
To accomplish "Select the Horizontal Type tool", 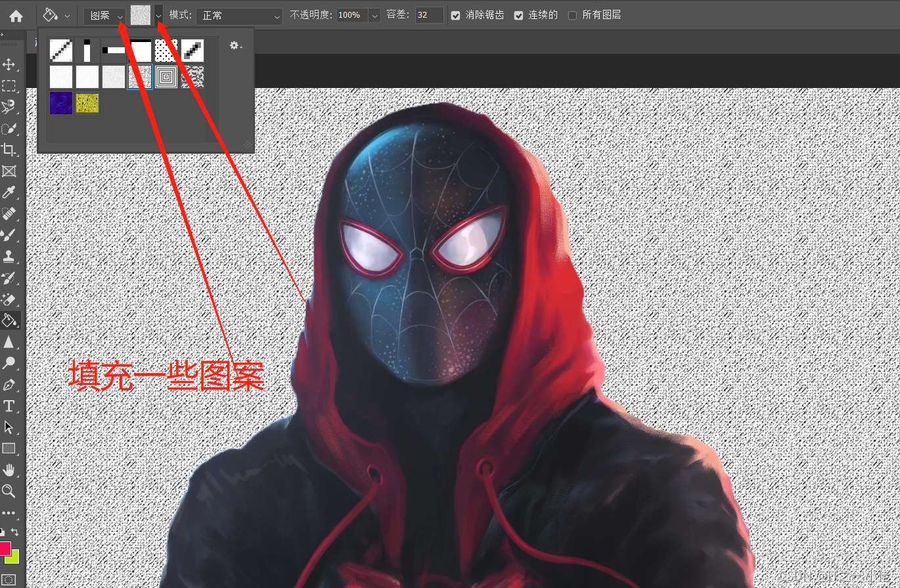I will 9,406.
